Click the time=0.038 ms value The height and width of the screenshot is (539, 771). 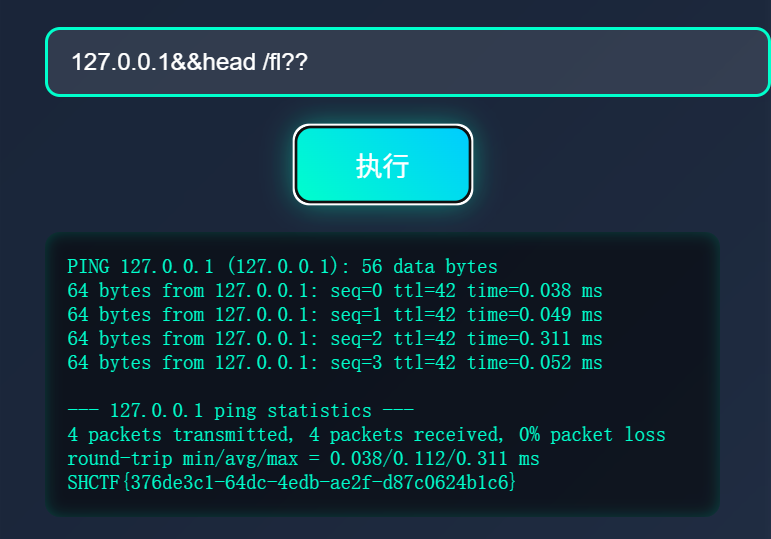click(x=534, y=291)
